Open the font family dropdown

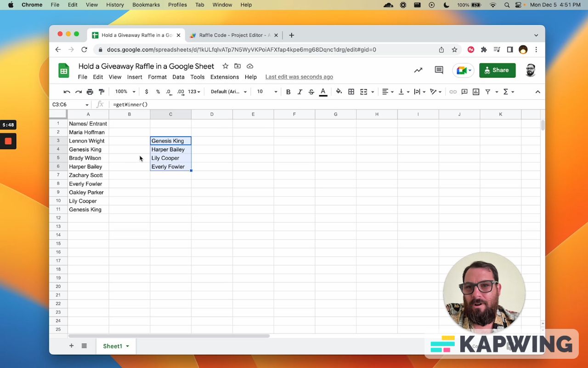coord(229,92)
